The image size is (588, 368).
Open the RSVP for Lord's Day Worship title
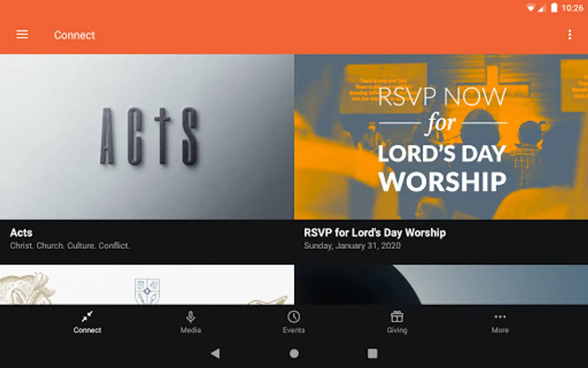375,233
